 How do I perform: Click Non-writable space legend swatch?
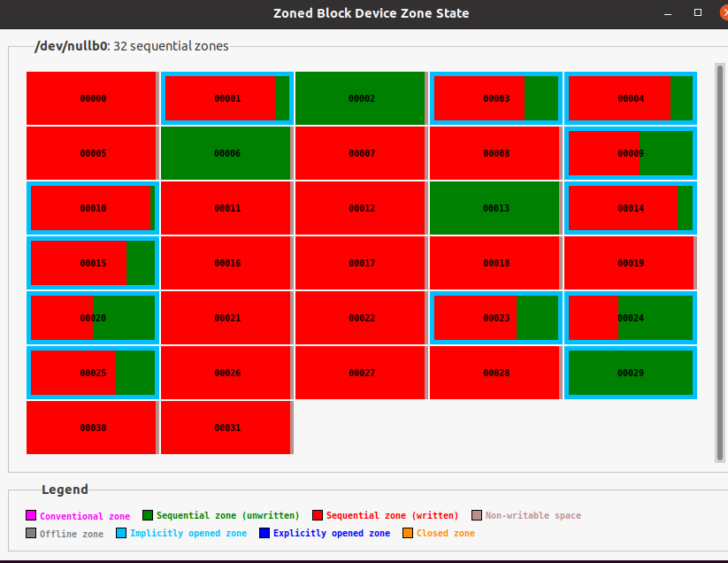pos(477,515)
